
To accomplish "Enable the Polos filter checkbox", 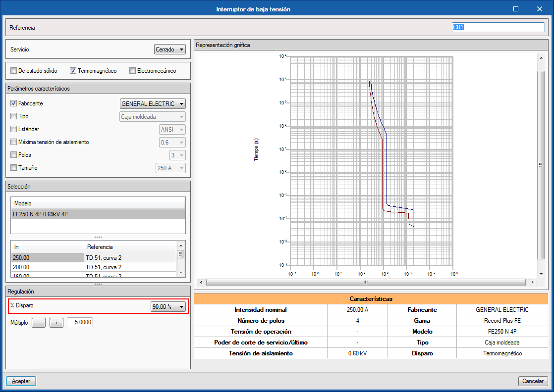I will (14, 155).
